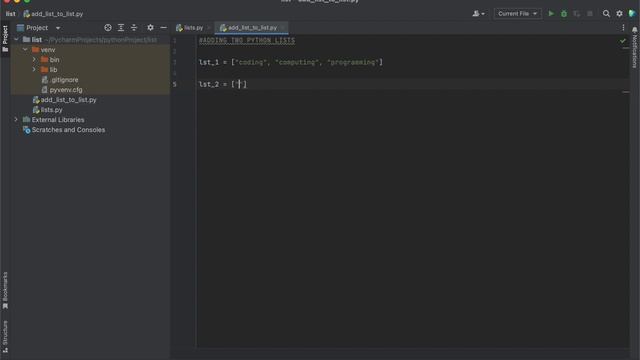The width and height of the screenshot is (640, 360).
Task: Start debugging with the bug icon
Action: click(x=564, y=14)
